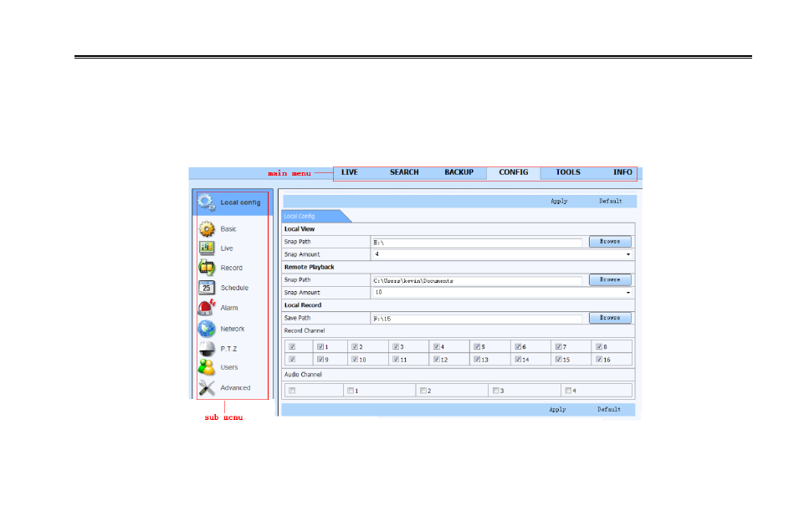Toggle record channel 15 checkbox
The height and width of the screenshot is (532, 799).
(x=559, y=359)
